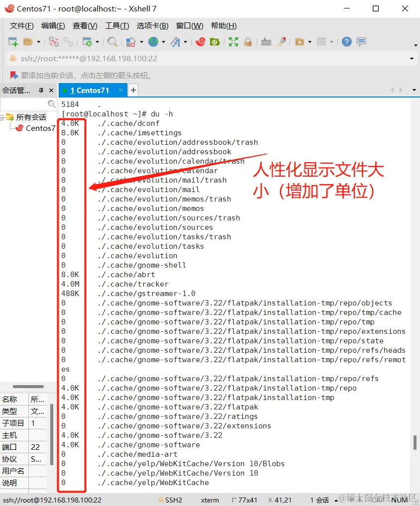Click the highlight pen icon

[282, 42]
